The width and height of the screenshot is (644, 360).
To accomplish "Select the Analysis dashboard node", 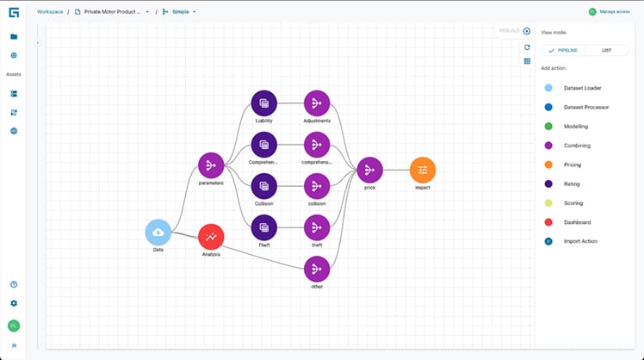I will (211, 237).
